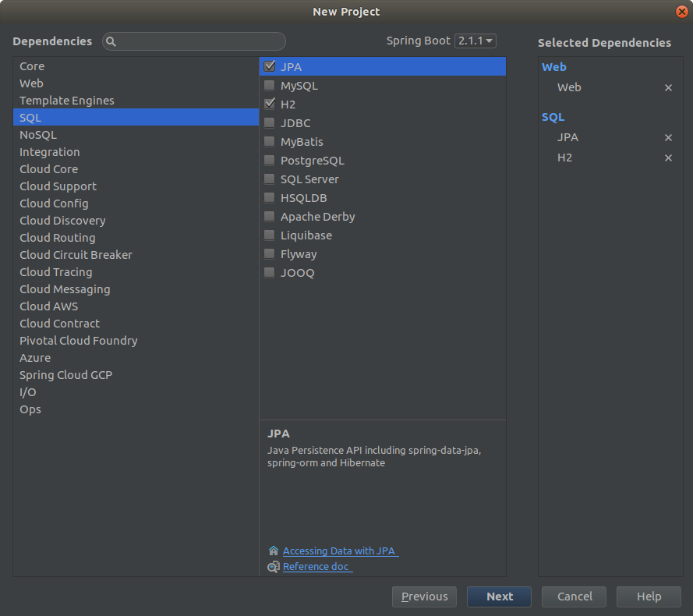Remove JPA from Selected Dependencies
The image size is (693, 616).
(x=668, y=137)
